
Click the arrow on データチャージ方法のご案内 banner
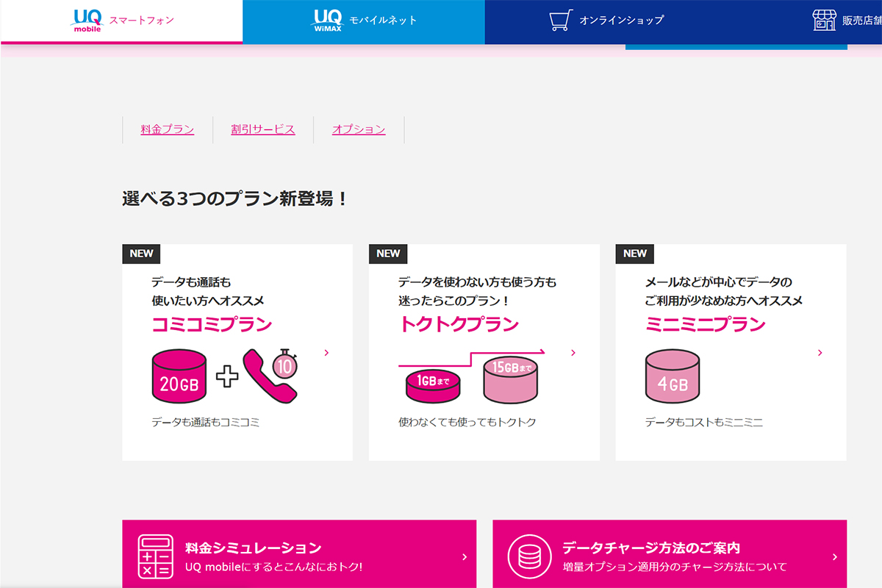(835, 557)
